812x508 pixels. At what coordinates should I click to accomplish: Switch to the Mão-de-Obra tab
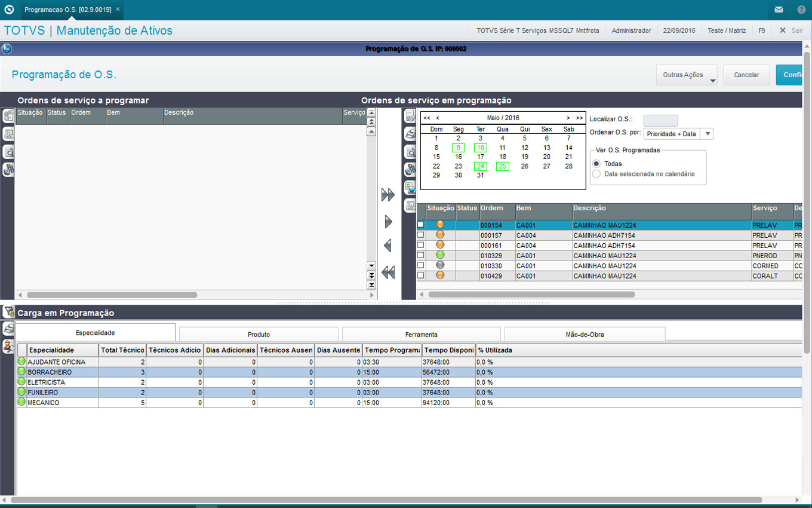point(584,335)
